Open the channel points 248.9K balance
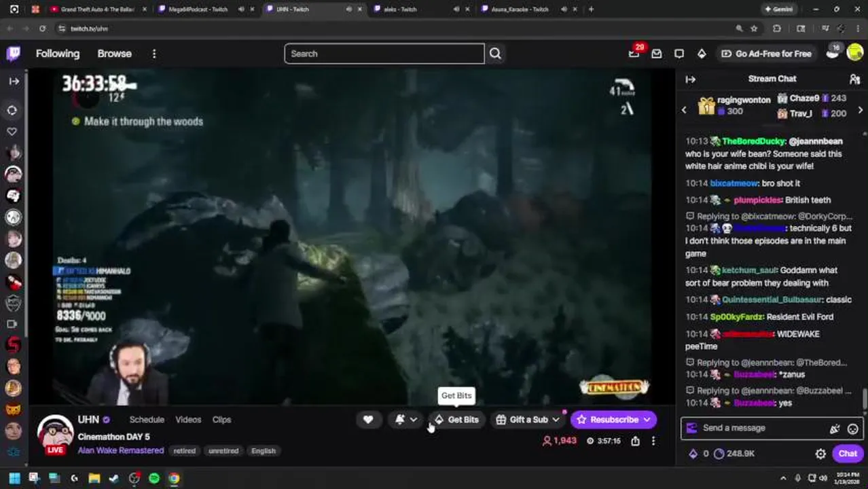868x489 pixels. click(x=734, y=454)
